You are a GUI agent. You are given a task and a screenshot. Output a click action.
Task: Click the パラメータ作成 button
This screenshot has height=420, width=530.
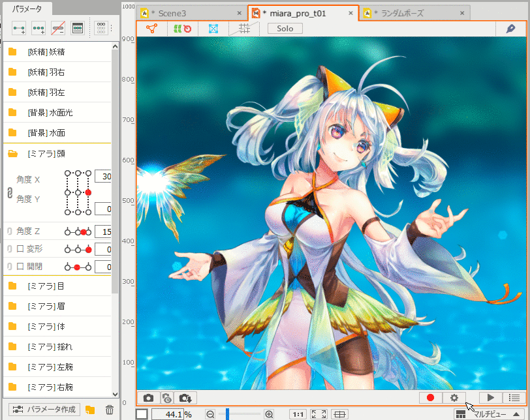[x=45, y=410]
